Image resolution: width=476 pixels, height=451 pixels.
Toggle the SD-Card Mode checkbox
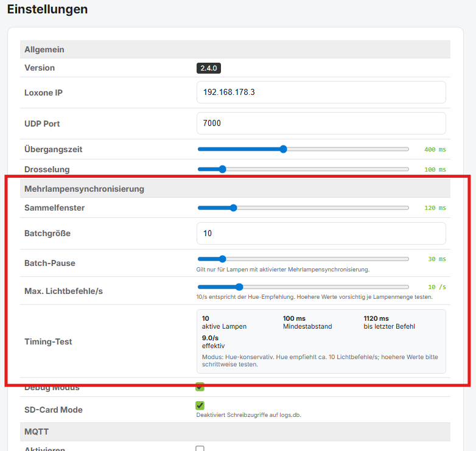point(200,405)
